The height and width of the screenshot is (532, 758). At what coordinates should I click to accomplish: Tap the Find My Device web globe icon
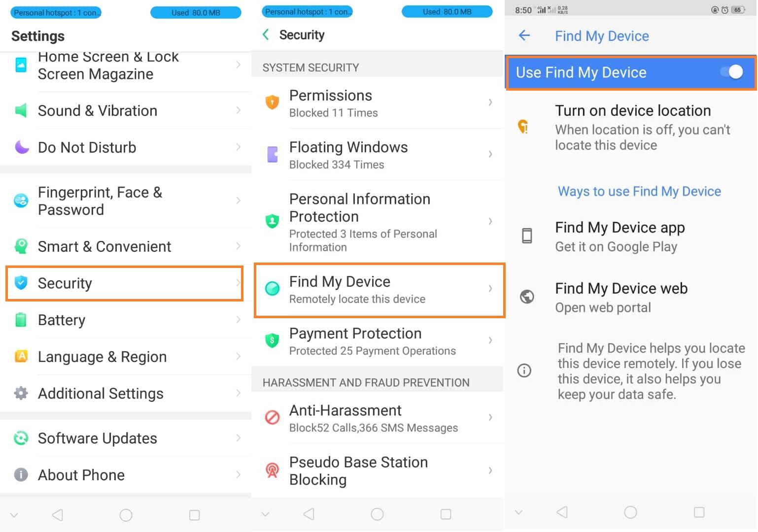click(x=527, y=297)
